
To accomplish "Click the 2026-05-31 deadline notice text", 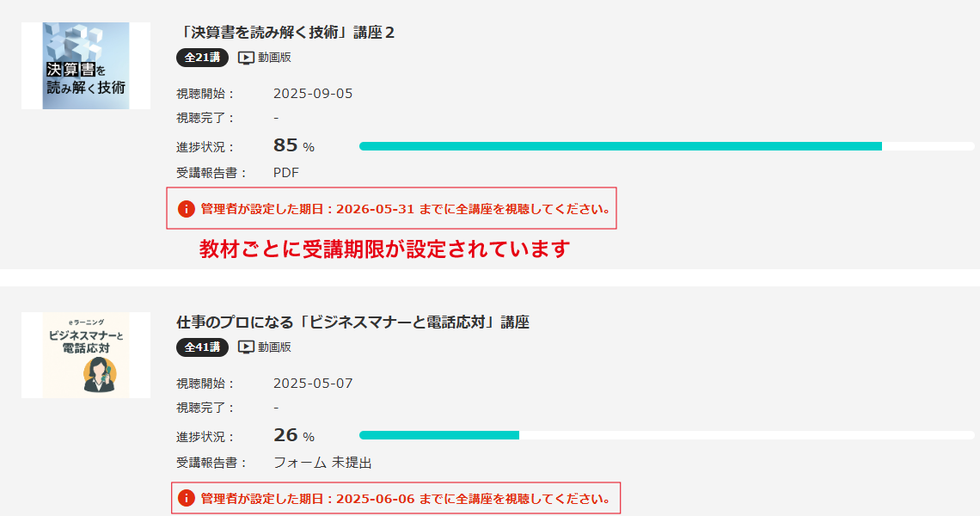I will coord(406,209).
